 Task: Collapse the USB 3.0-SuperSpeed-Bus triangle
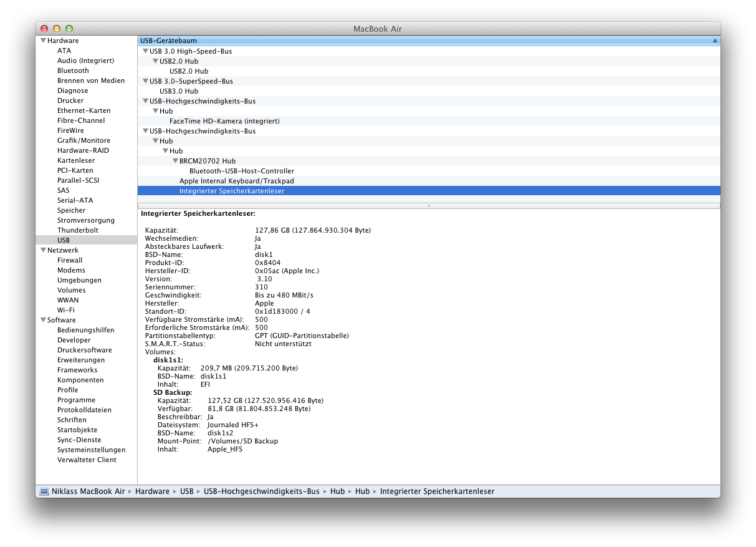[145, 81]
